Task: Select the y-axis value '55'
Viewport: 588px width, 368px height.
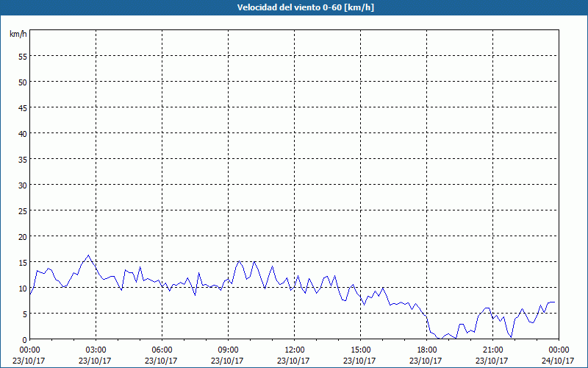Action: (23, 57)
